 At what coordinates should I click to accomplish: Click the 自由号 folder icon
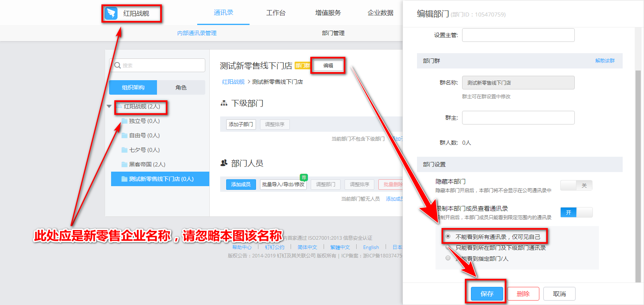click(x=124, y=135)
